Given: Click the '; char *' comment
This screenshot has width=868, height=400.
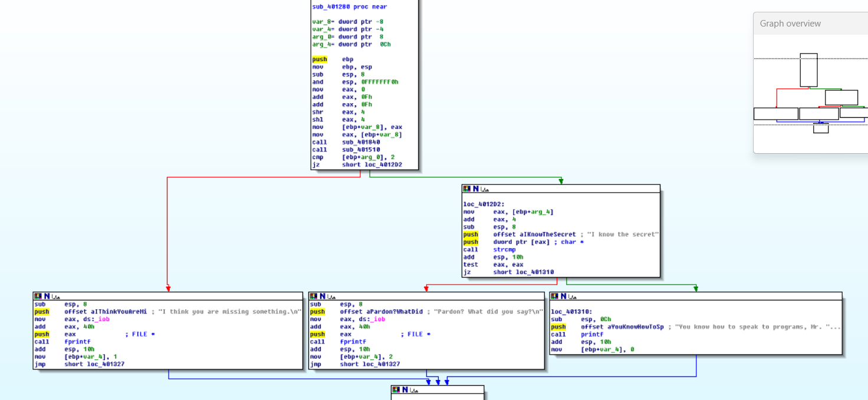Looking at the screenshot, I should 568,242.
